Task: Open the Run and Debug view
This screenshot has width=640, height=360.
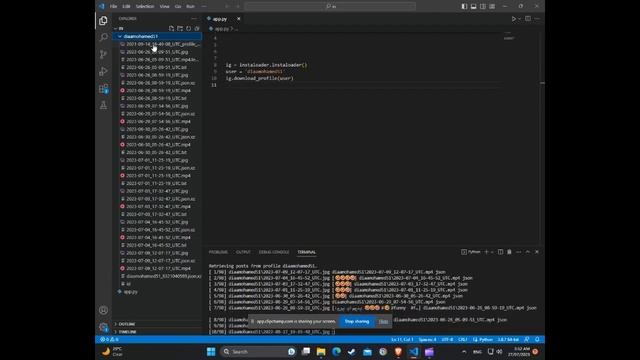Action: click(x=103, y=71)
